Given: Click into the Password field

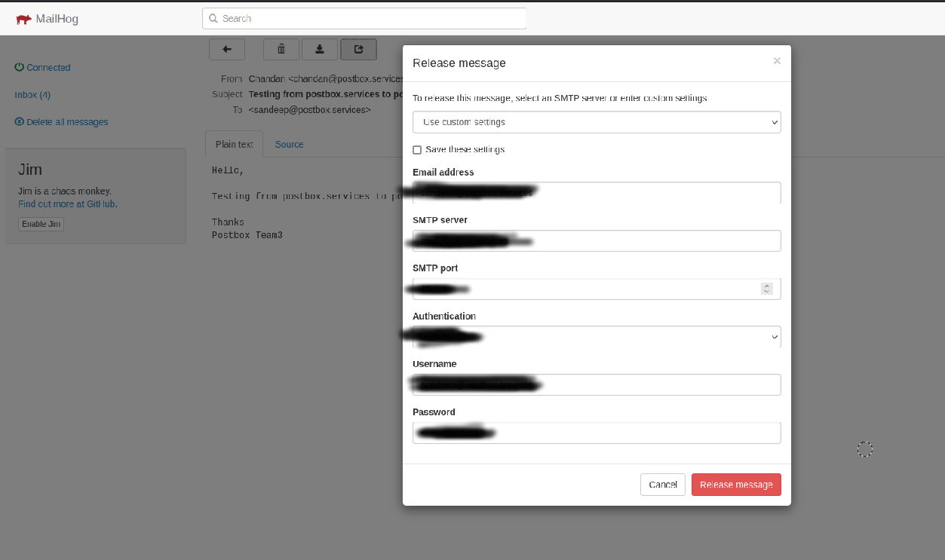Looking at the screenshot, I should pos(596,433).
